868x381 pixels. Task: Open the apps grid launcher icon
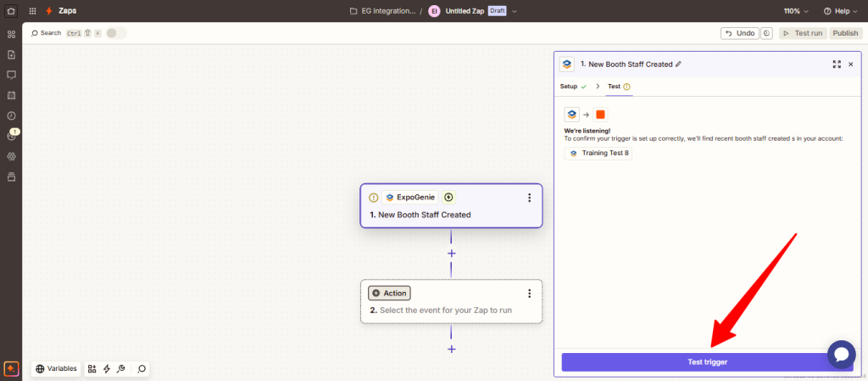pyautogui.click(x=32, y=11)
